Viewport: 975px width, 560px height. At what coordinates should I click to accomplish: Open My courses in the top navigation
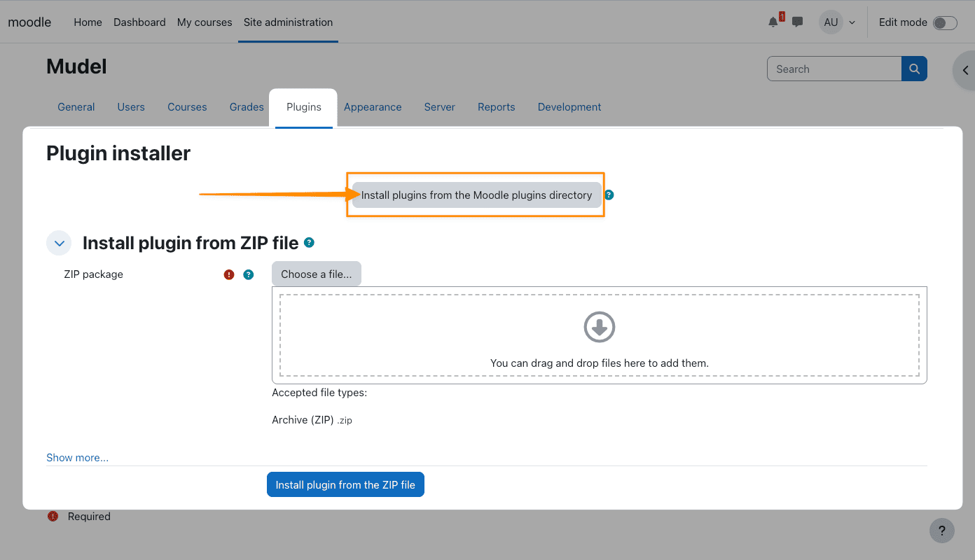pyautogui.click(x=205, y=22)
